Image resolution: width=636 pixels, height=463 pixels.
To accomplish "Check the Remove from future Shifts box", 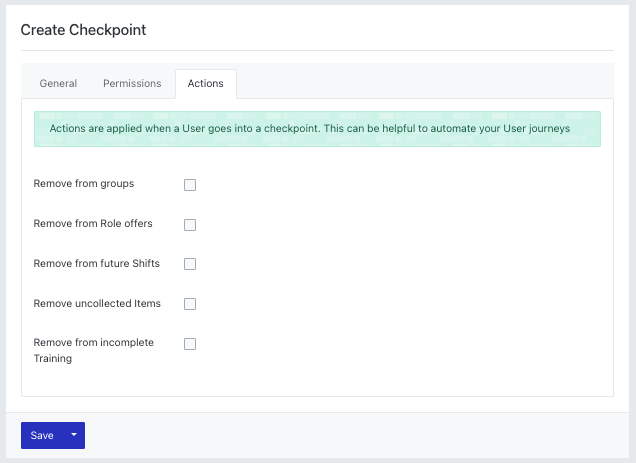I will pyautogui.click(x=190, y=264).
